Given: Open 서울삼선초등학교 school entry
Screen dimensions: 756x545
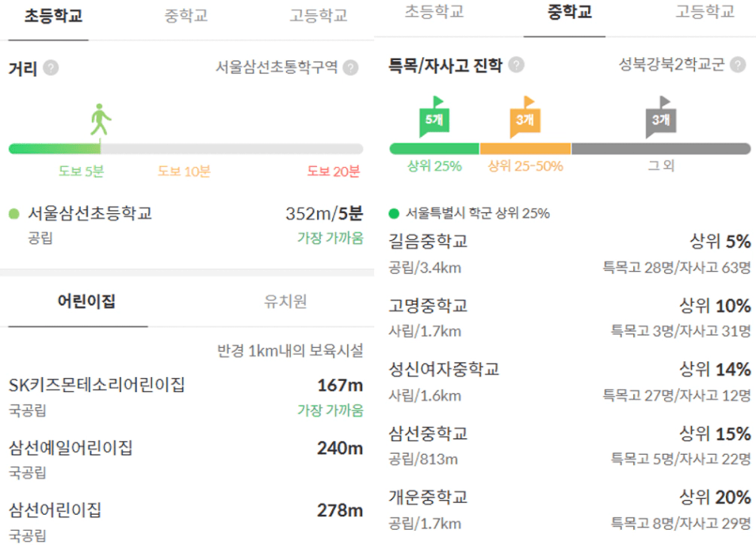Looking at the screenshot, I should point(90,213).
